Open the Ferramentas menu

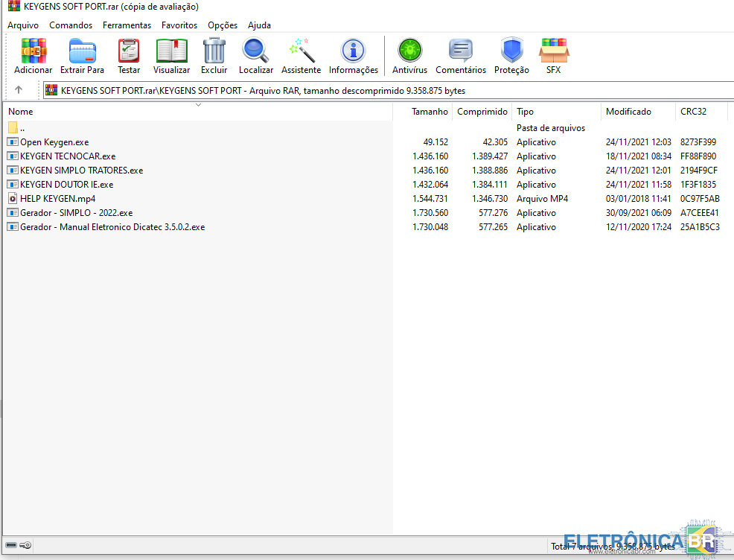coord(127,25)
